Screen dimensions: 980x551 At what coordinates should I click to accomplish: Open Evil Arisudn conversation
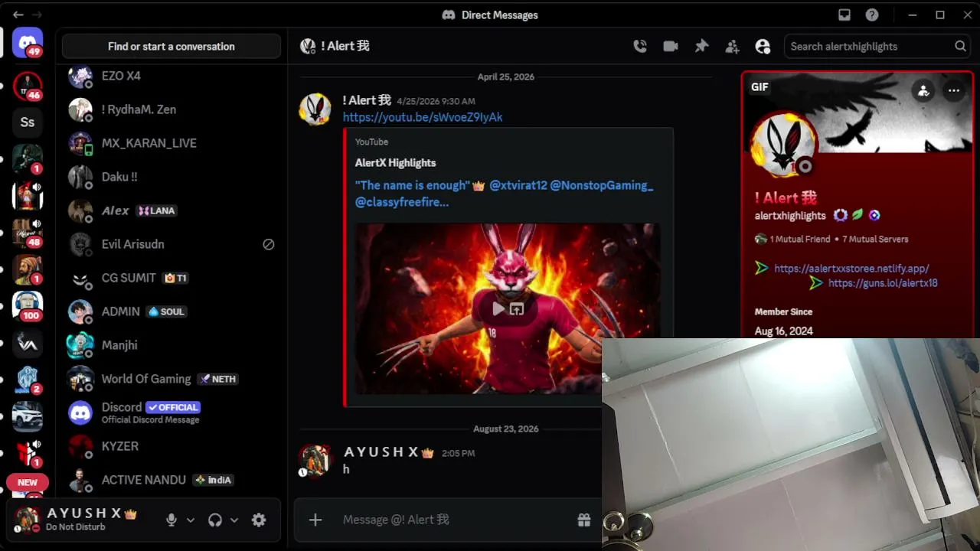[x=171, y=244]
